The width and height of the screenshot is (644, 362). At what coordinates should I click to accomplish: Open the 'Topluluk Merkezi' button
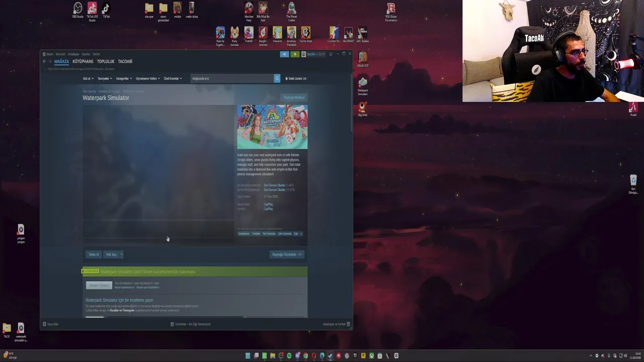click(x=294, y=98)
